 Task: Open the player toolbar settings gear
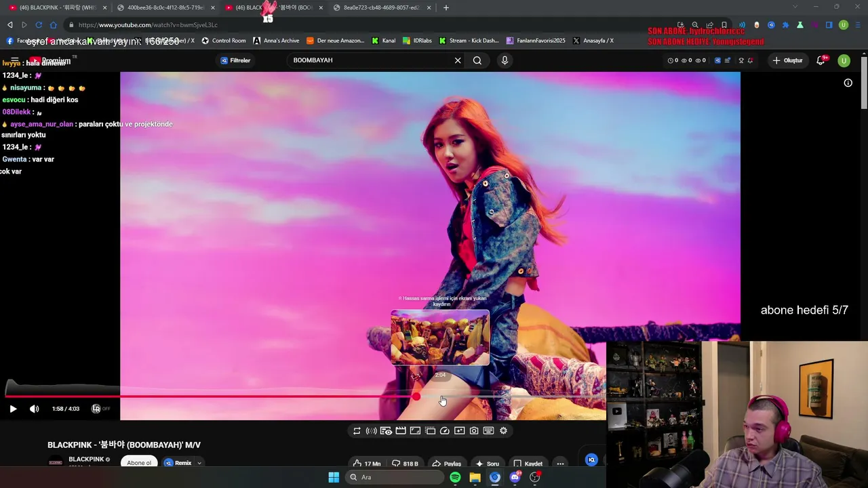click(503, 430)
